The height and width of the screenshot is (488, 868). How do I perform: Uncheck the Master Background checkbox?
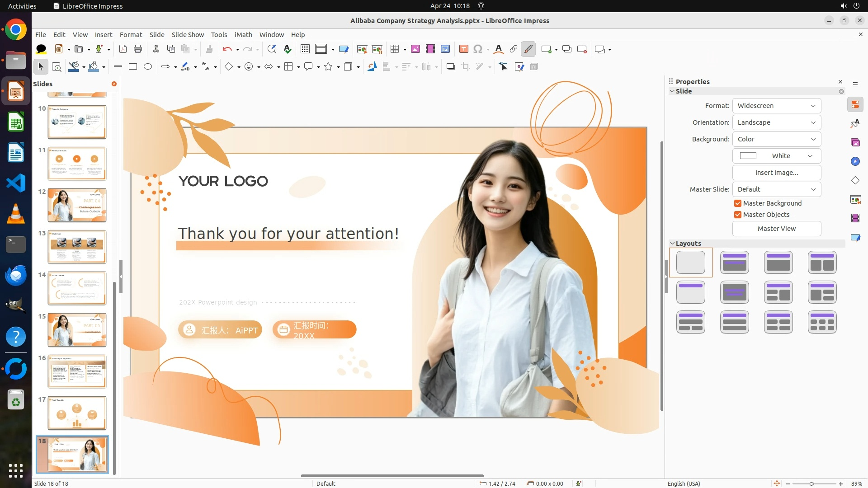[x=738, y=203]
